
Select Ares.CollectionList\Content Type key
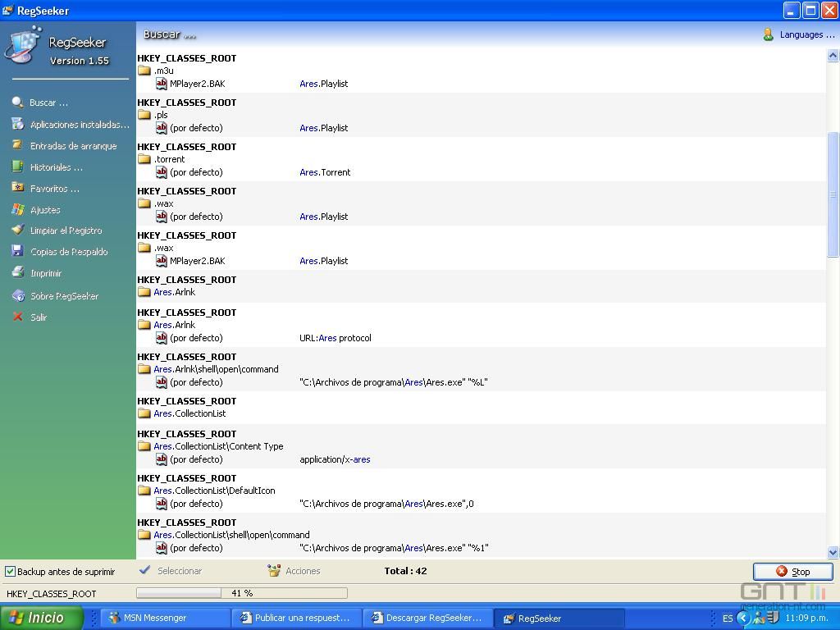pyautogui.click(x=218, y=446)
